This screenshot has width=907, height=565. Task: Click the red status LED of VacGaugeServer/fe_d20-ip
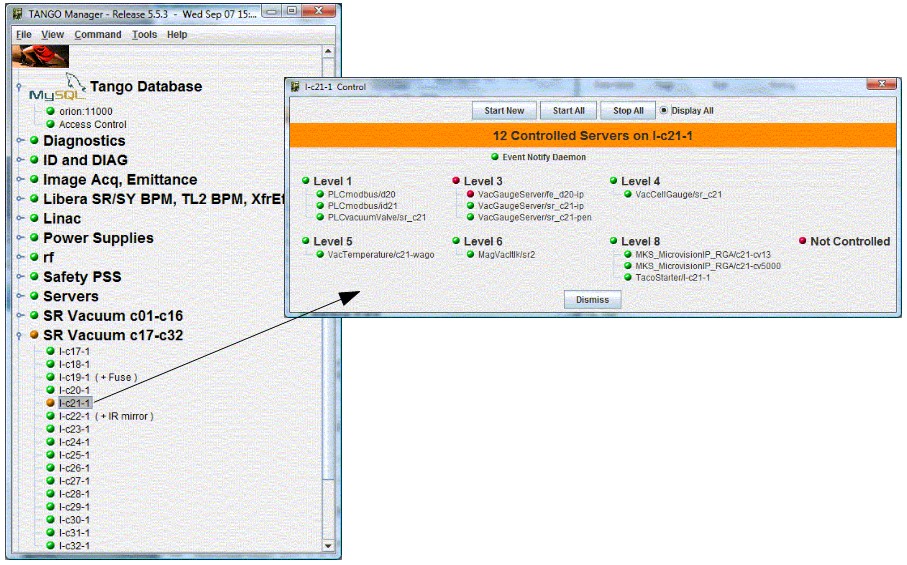point(471,194)
